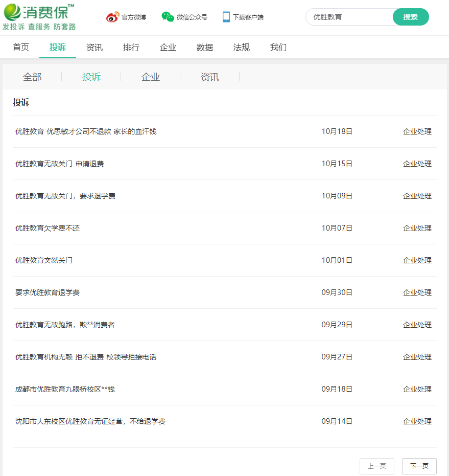Select the 资讯 tab in main navigation

tap(94, 47)
